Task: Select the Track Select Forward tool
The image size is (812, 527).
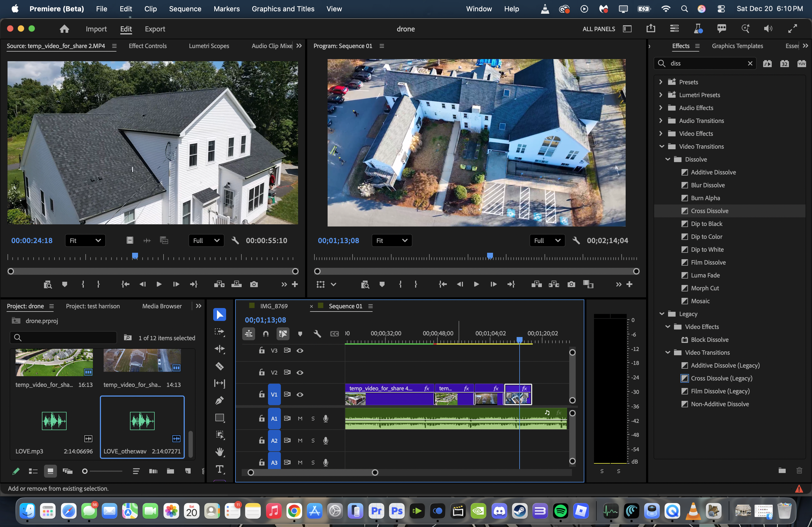Action: (x=219, y=331)
